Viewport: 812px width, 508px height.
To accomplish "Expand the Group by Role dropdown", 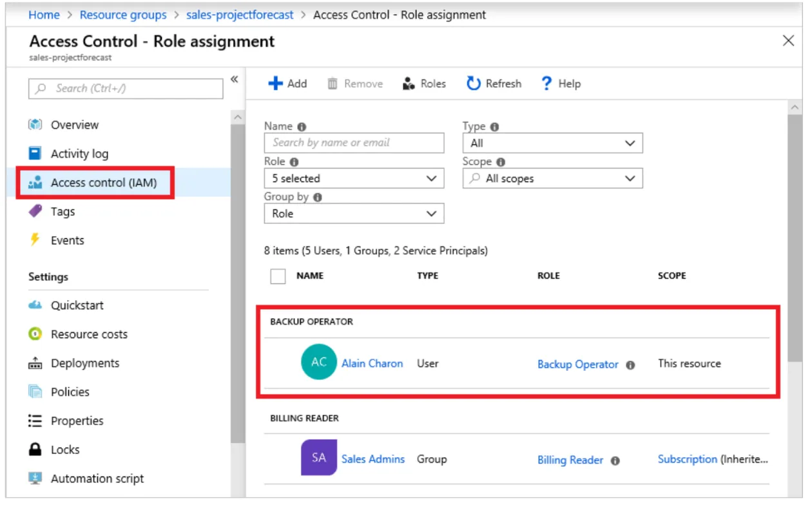I will pos(354,214).
